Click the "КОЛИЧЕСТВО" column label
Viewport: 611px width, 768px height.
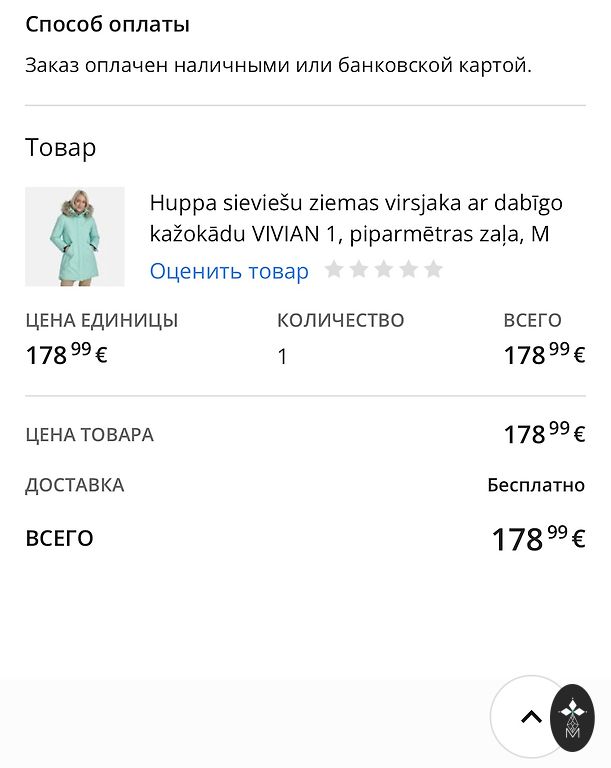(x=340, y=321)
